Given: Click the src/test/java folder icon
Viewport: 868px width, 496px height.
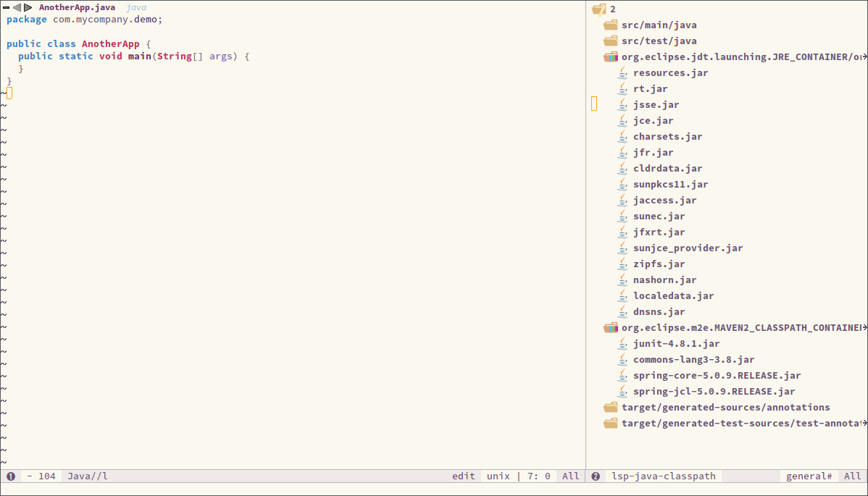Looking at the screenshot, I should [x=611, y=41].
